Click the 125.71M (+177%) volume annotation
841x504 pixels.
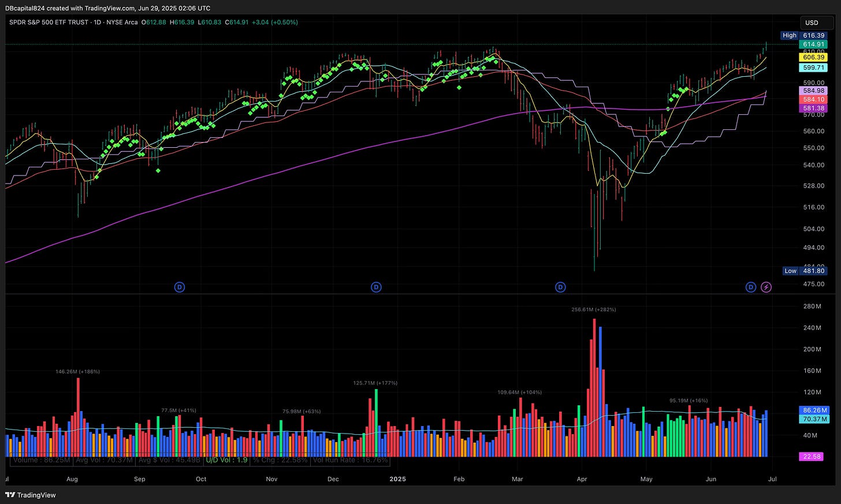[375, 383]
